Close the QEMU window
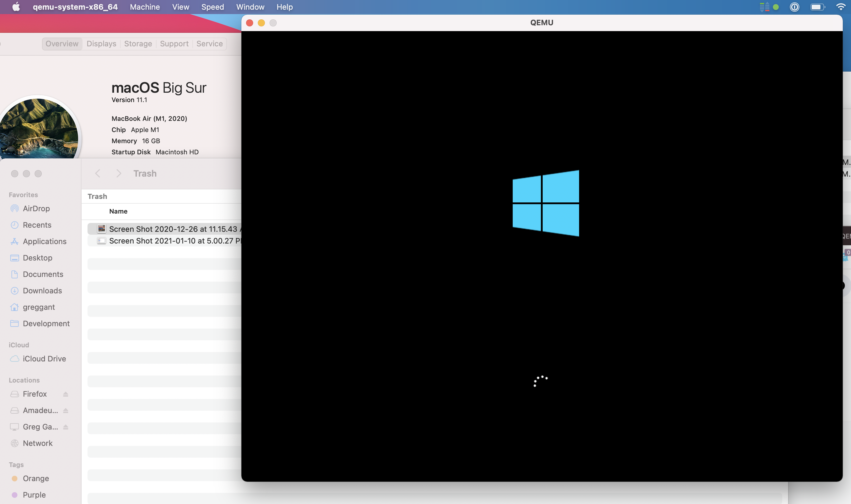Viewport: 851px width, 504px height. pos(249,23)
